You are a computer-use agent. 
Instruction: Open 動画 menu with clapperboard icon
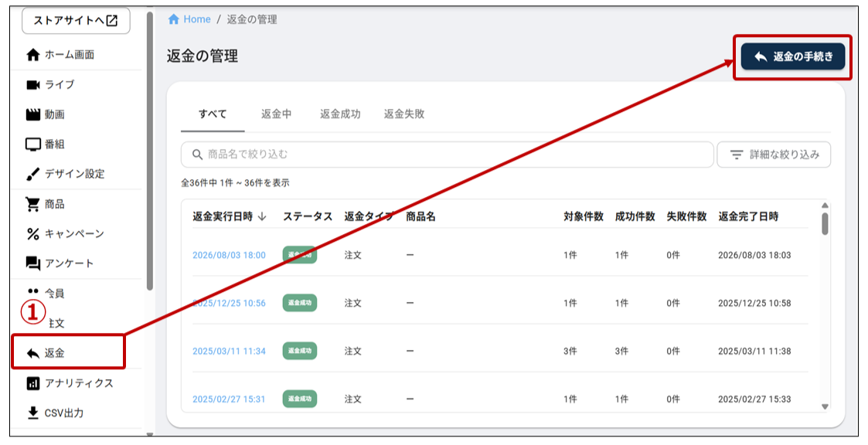pyautogui.click(x=33, y=114)
